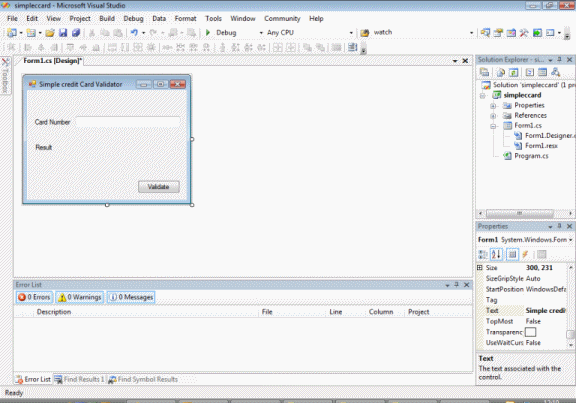Undo the last action with the blue arrow
This screenshot has height=403, width=576.
tap(134, 33)
